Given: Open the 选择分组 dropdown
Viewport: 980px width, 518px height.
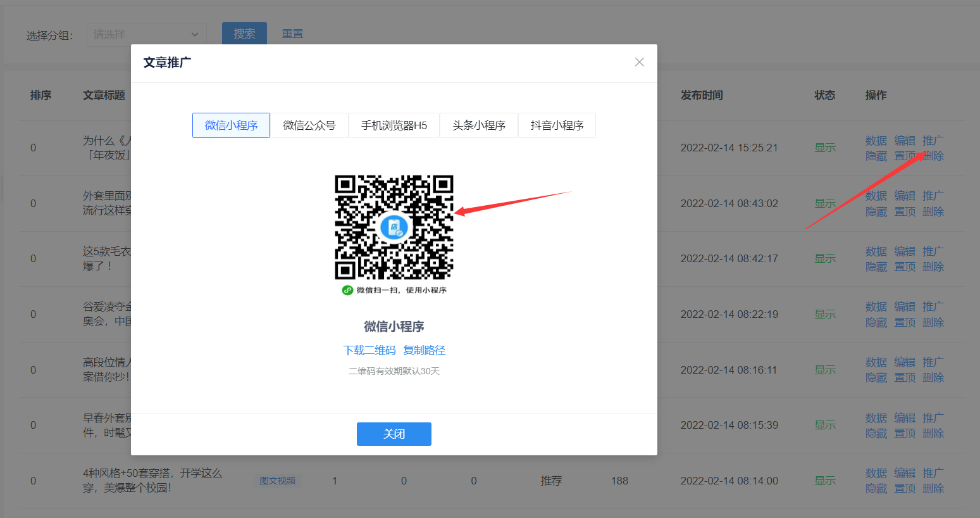Looking at the screenshot, I should pyautogui.click(x=146, y=34).
